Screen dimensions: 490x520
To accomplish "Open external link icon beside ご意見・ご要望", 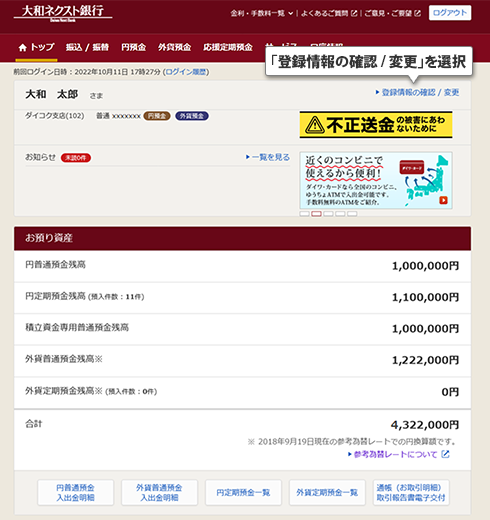I will coord(417,13).
